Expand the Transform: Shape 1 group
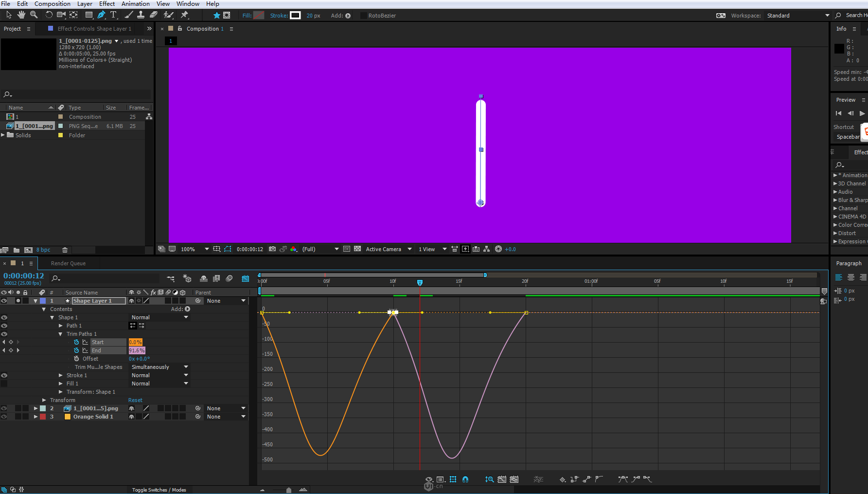This screenshot has width=868, height=494. pyautogui.click(x=61, y=392)
